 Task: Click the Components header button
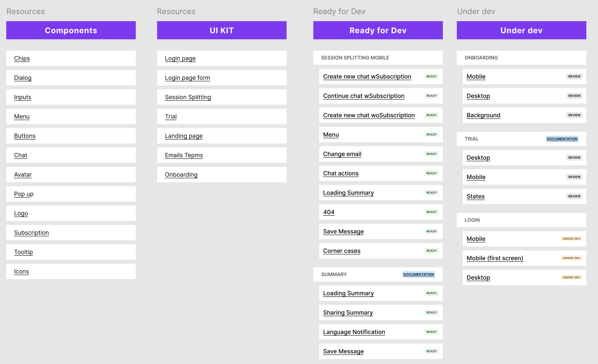(71, 30)
